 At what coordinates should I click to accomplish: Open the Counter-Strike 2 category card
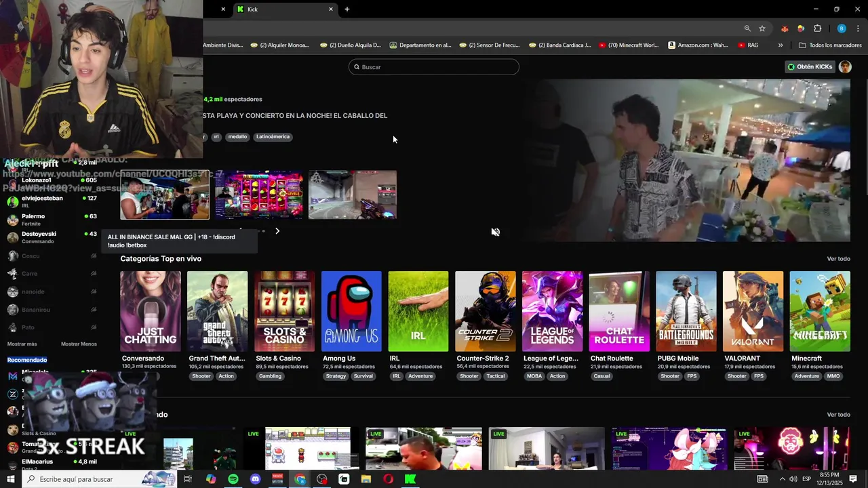click(486, 311)
